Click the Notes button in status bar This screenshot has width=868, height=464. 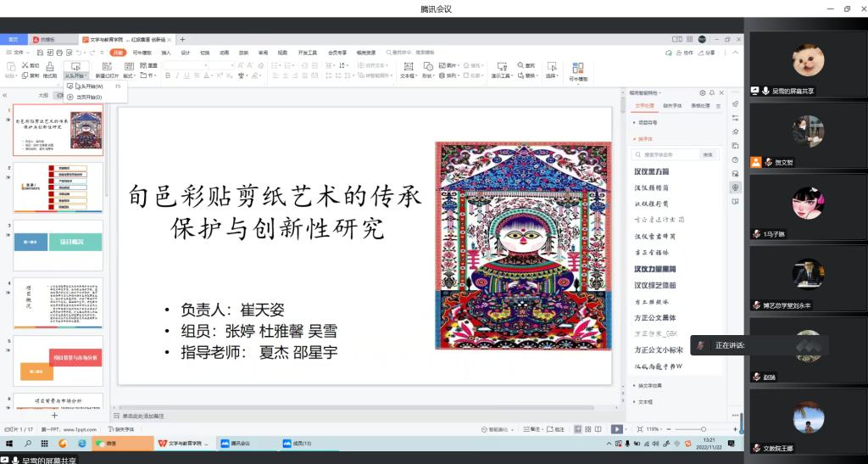[x=533, y=429]
